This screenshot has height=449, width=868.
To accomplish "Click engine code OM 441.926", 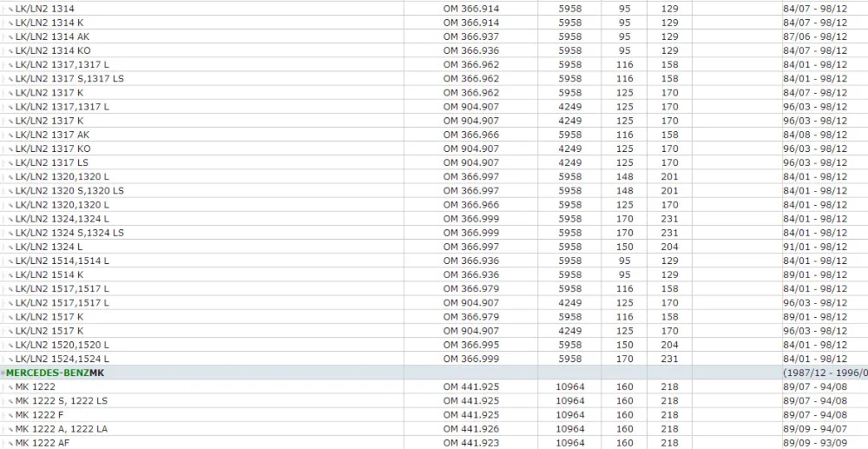I will click(471, 429).
